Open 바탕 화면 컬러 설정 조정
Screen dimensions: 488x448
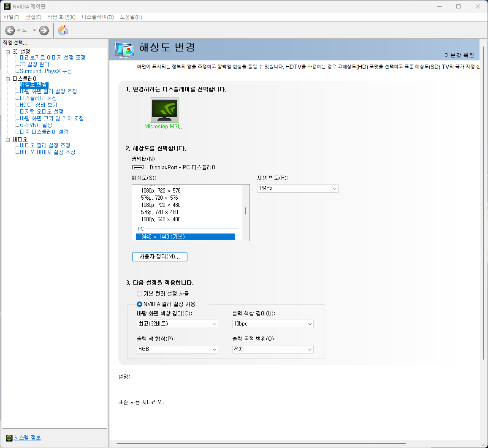pos(48,91)
